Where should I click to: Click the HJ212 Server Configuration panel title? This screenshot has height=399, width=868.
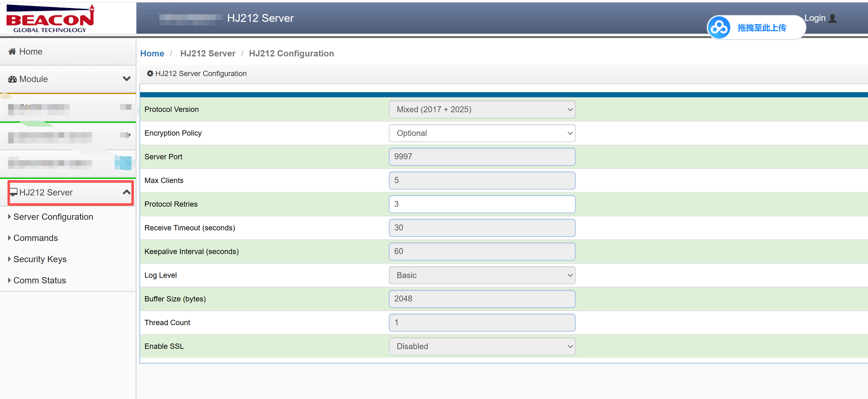[x=201, y=74]
